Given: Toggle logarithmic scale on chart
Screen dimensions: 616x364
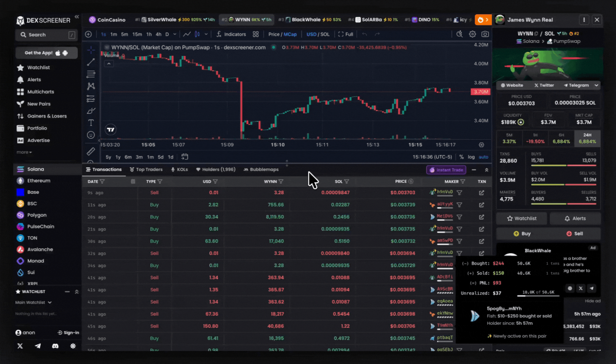Looking at the screenshot, I should click(471, 157).
